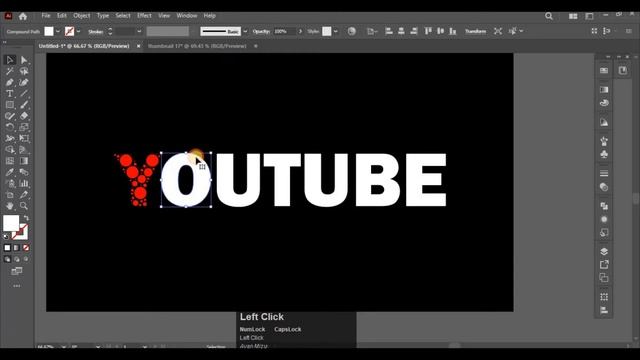640x360 pixels.
Task: Select the Shaper pencil tool
Action: tap(10, 116)
